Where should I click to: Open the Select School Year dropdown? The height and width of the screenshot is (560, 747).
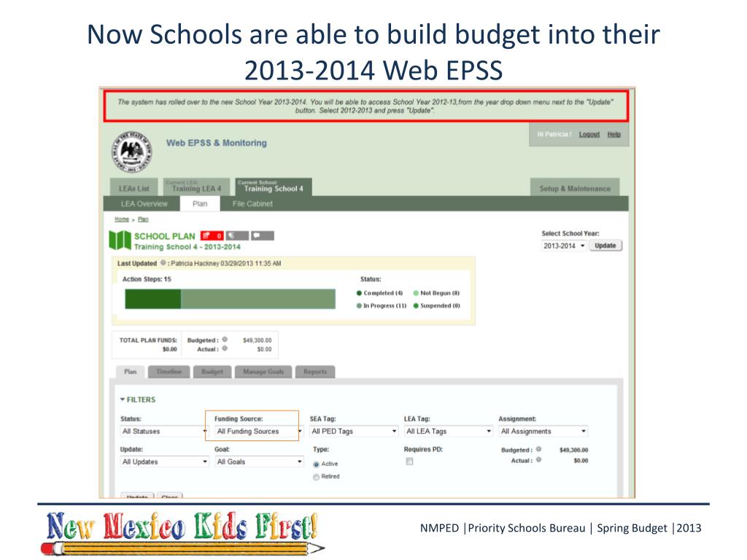point(564,246)
